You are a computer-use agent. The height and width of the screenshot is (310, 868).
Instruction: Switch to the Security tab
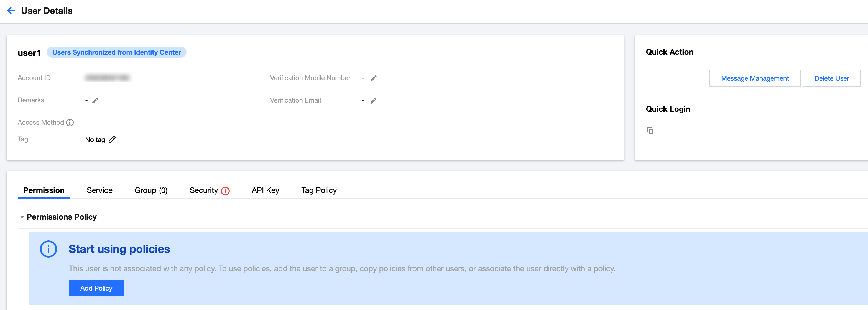coord(203,190)
